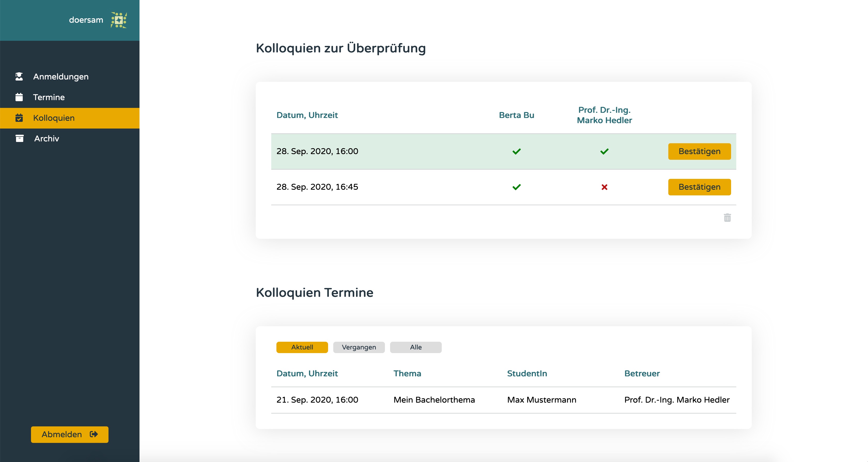Click Prof. Dr.-Ing. Marko Hedler in Betreuer column

pyautogui.click(x=677, y=400)
